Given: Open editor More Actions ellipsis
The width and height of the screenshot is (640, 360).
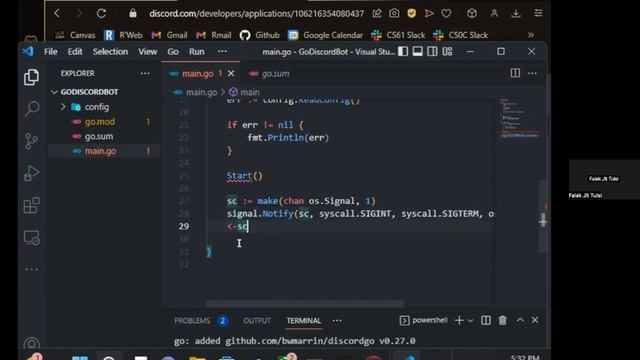Looking at the screenshot, I should pyautogui.click(x=532, y=73).
